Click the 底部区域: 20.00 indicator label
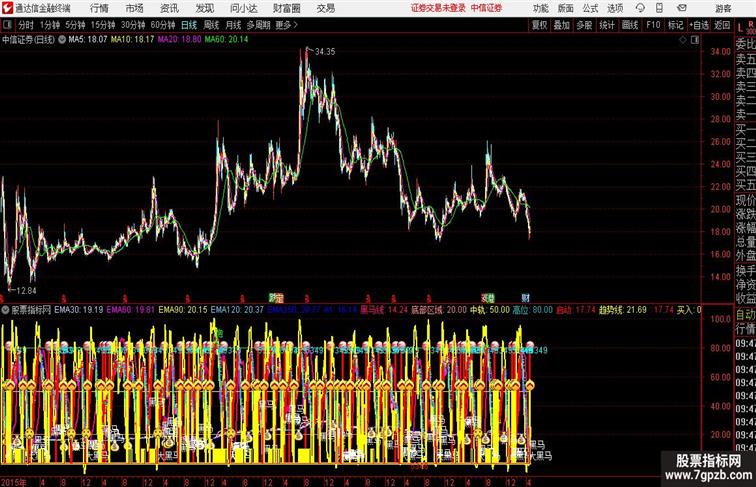 click(x=439, y=310)
